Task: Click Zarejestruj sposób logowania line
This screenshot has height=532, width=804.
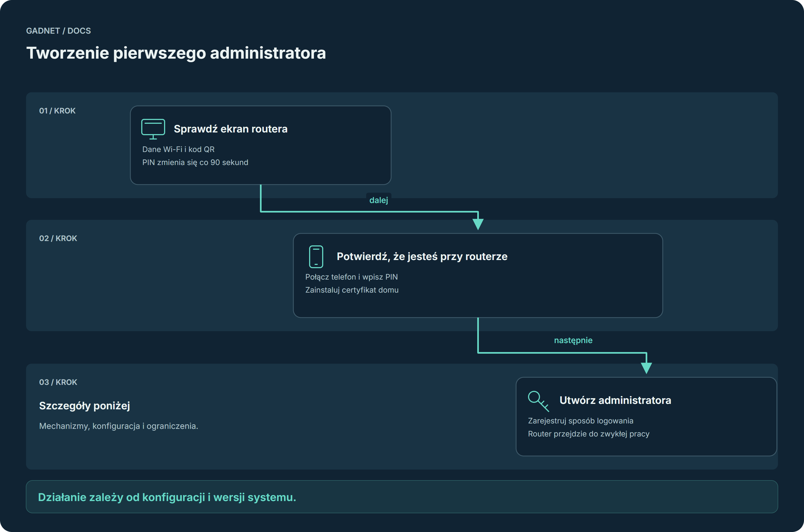Action: point(581,421)
